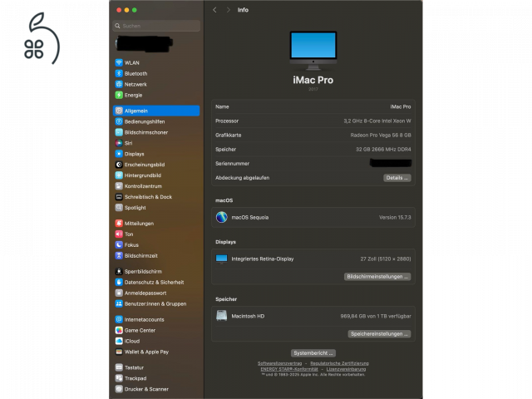Click the 969,84 GB von 1 TB verfügbar text
The image size is (532, 399).
(x=376, y=316)
